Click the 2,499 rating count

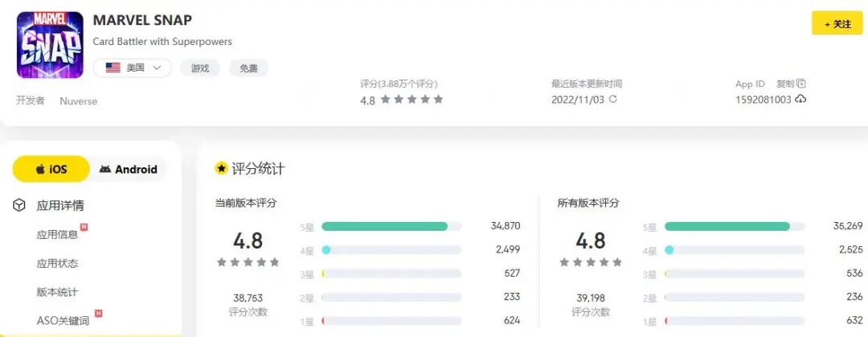[x=508, y=249]
